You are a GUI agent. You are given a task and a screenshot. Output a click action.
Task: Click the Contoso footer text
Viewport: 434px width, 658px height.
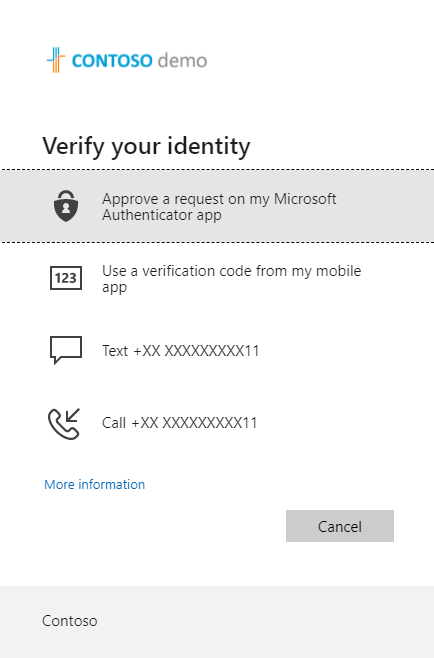click(x=70, y=621)
